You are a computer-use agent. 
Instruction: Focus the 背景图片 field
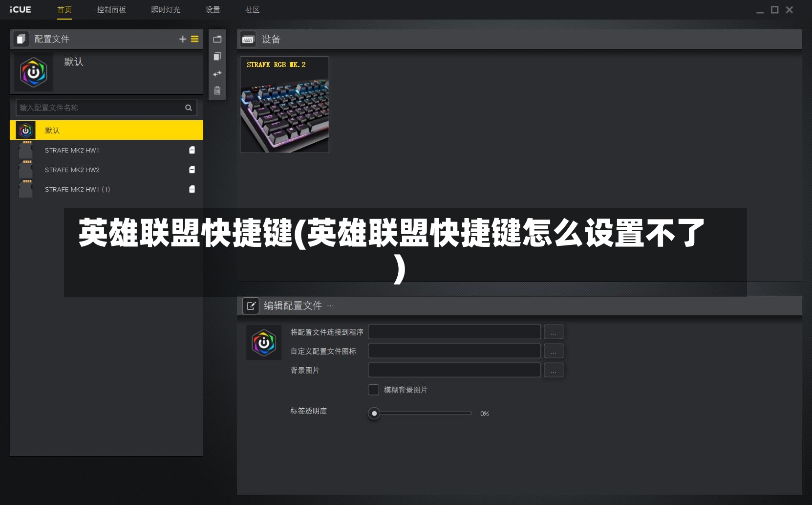[454, 370]
